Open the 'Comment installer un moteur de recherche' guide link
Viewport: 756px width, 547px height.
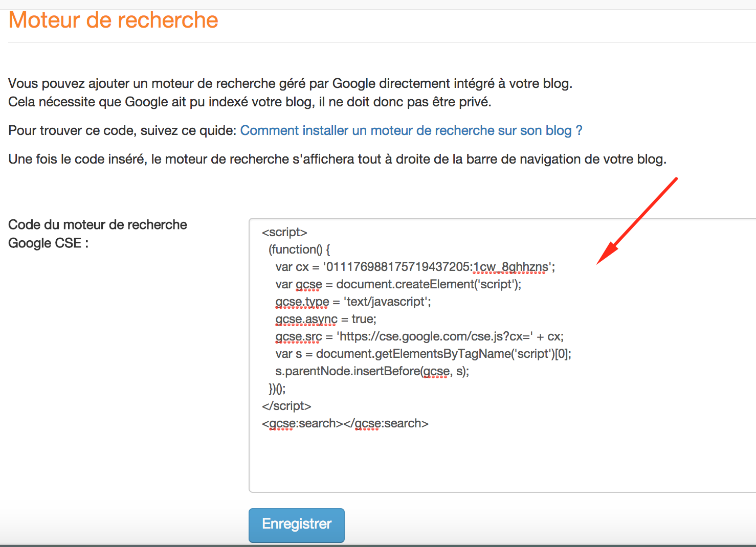[x=411, y=130]
